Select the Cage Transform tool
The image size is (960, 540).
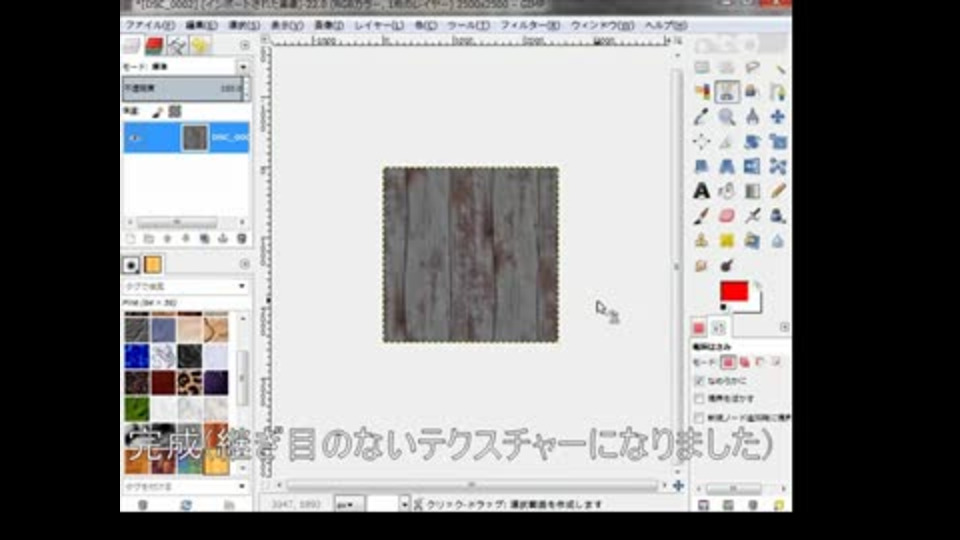point(778,166)
